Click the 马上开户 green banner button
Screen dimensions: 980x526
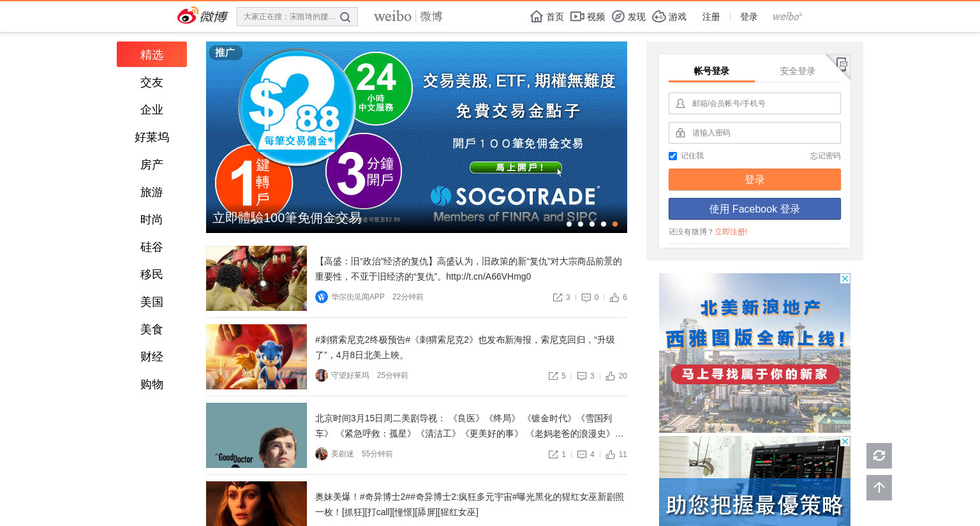pyautogui.click(x=516, y=167)
